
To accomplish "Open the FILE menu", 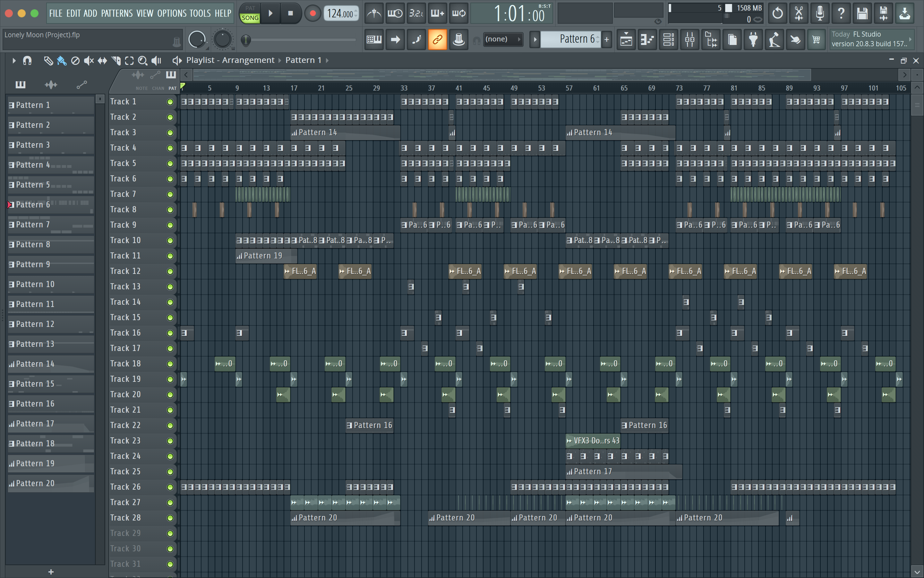I will coord(56,13).
